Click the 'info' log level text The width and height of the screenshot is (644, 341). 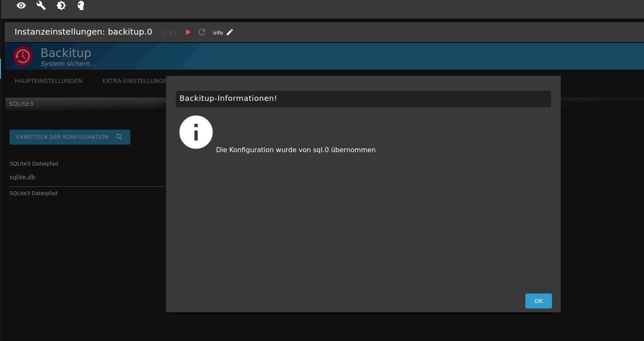pos(218,33)
